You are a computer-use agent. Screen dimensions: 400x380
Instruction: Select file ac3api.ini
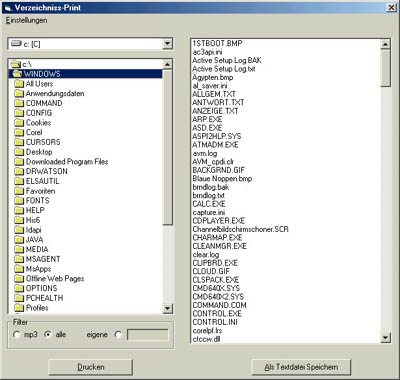coord(207,52)
